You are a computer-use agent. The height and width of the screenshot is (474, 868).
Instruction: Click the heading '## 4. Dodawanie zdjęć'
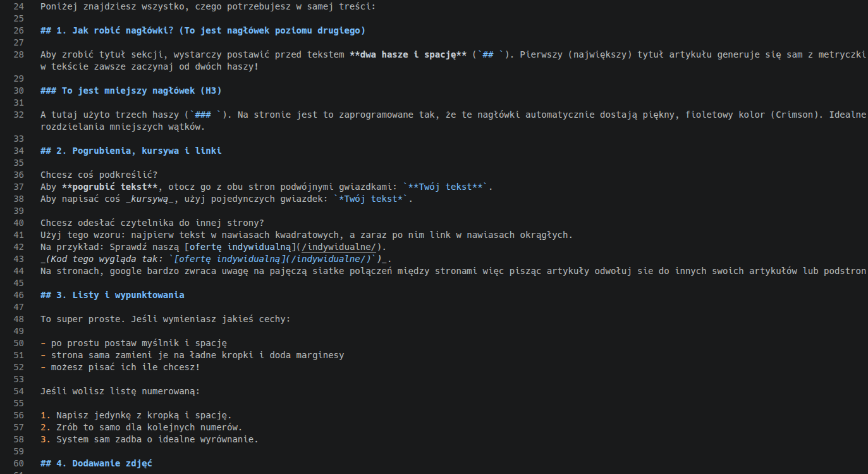96,463
